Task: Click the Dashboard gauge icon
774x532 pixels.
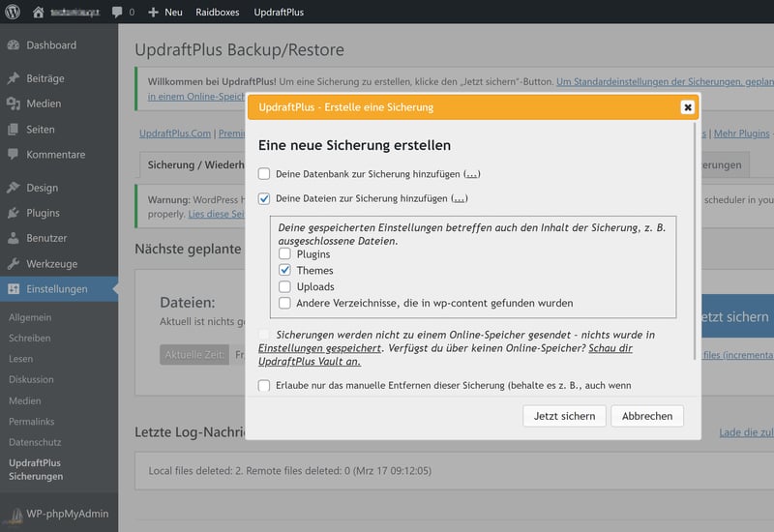Action: tap(13, 45)
